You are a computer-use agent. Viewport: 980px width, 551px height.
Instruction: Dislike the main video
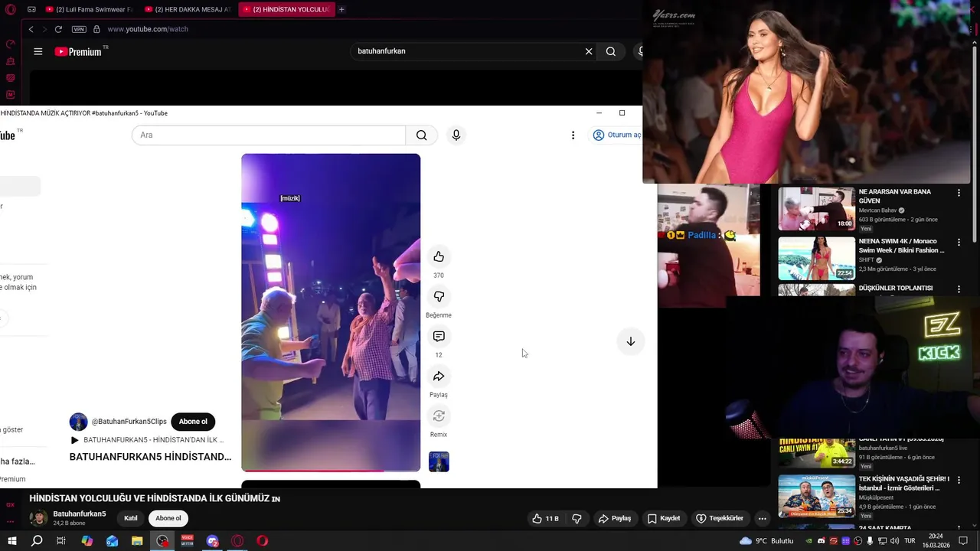pos(577,518)
